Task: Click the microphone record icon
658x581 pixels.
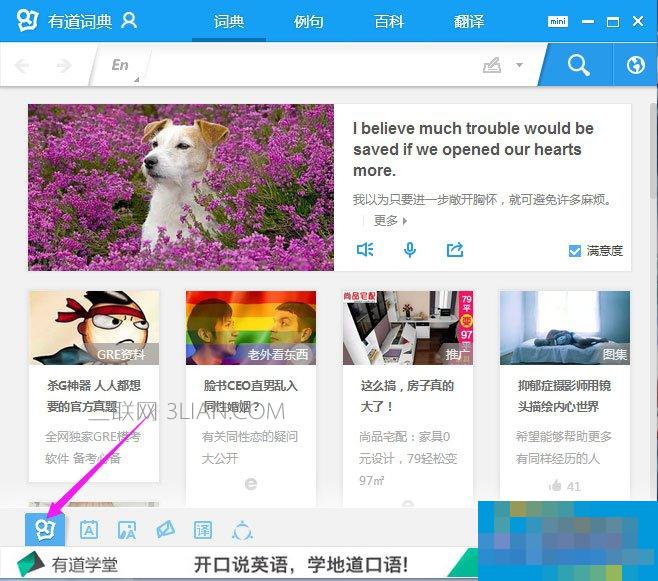Action: click(x=410, y=250)
